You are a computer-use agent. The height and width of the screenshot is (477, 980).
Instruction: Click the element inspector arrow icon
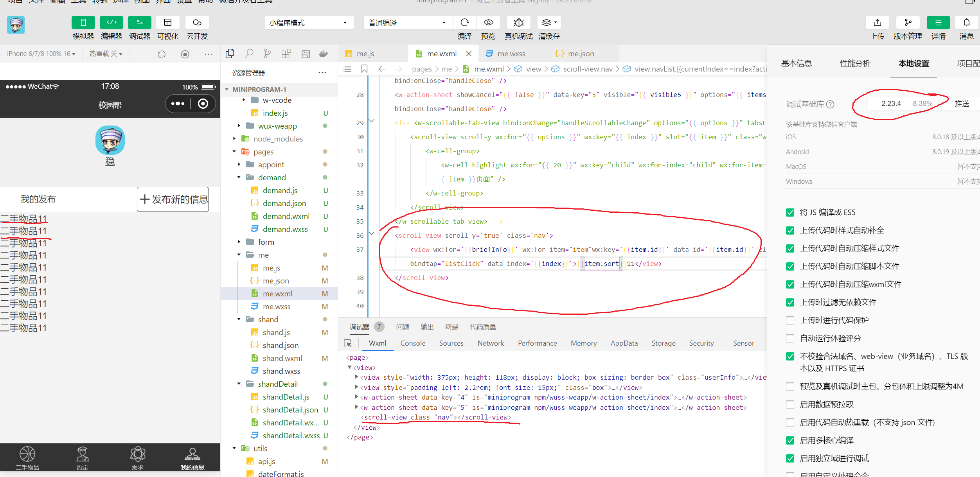tap(347, 343)
